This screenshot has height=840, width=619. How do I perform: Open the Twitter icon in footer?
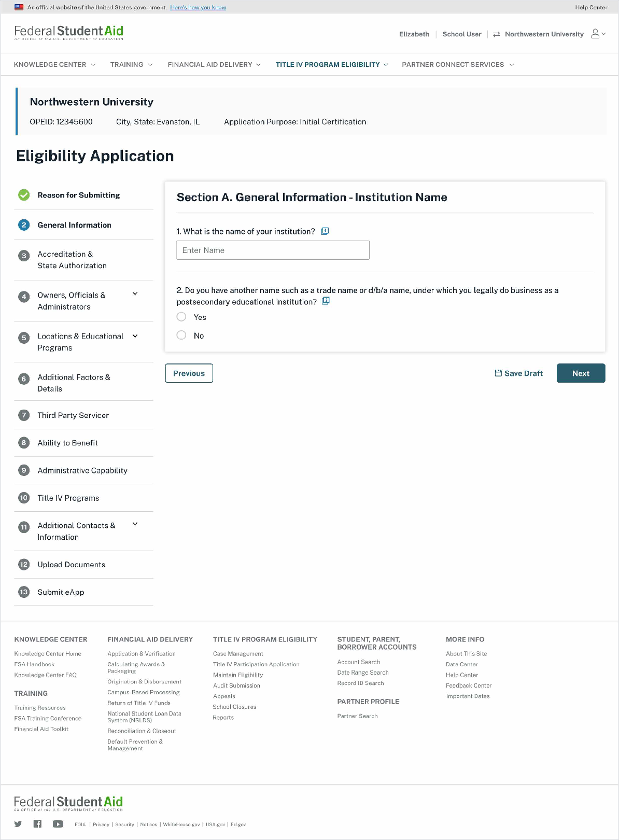[18, 824]
